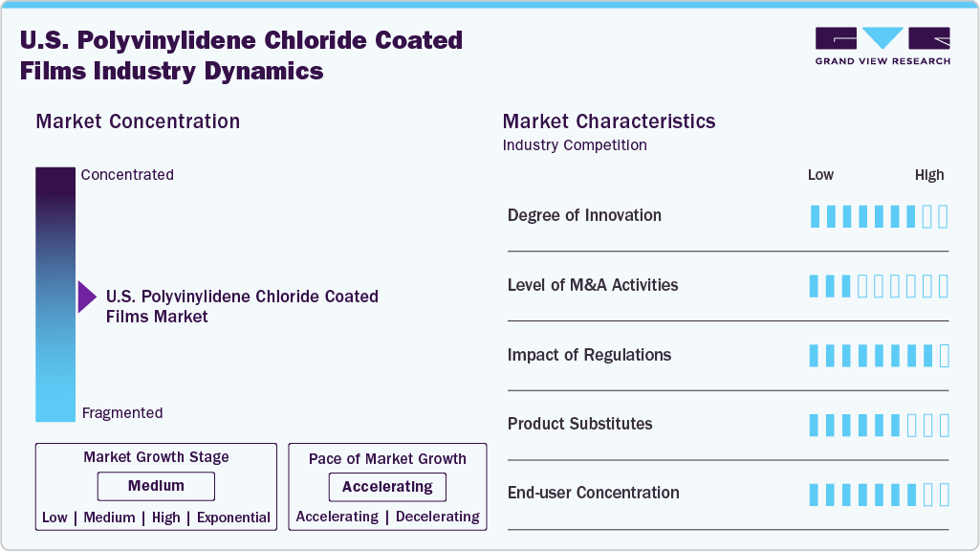Click the purple market position arrow marker
Image resolution: width=980 pixels, height=551 pixels.
87,298
